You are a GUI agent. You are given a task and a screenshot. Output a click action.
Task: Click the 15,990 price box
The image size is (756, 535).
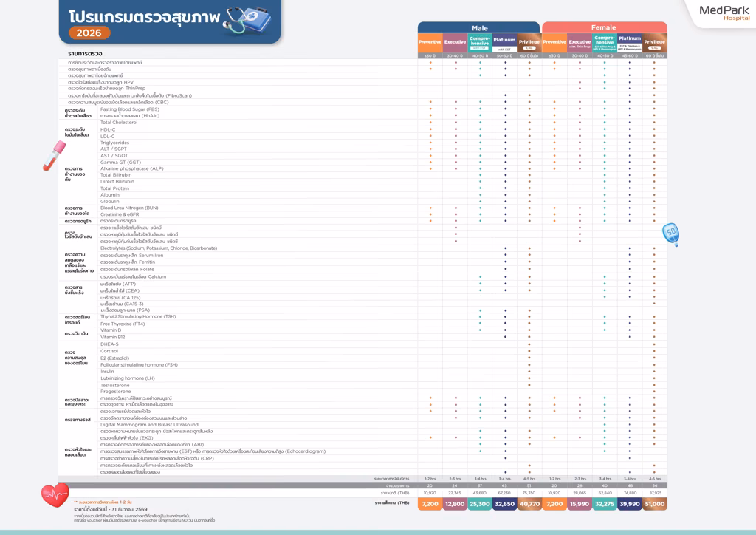coord(580,504)
